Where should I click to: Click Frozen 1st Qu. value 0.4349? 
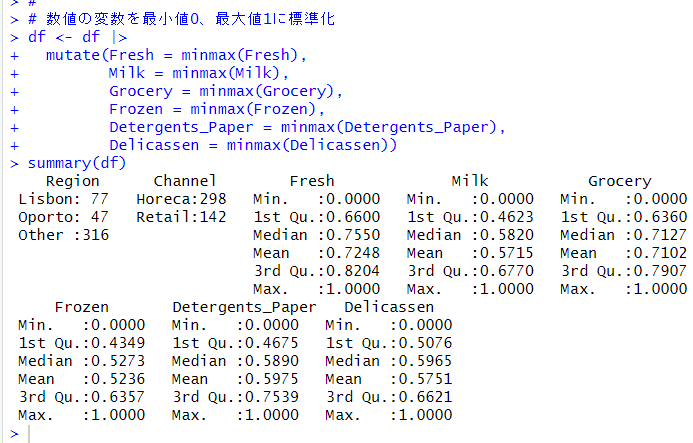(118, 344)
